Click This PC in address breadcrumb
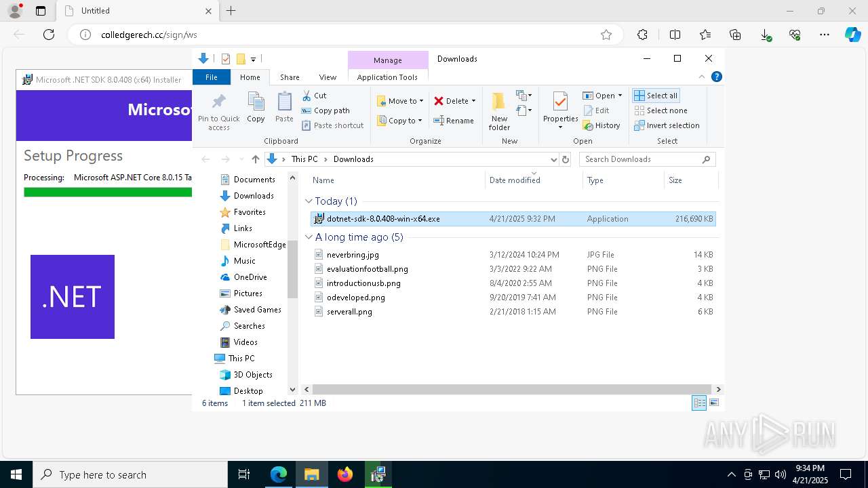 (304, 159)
